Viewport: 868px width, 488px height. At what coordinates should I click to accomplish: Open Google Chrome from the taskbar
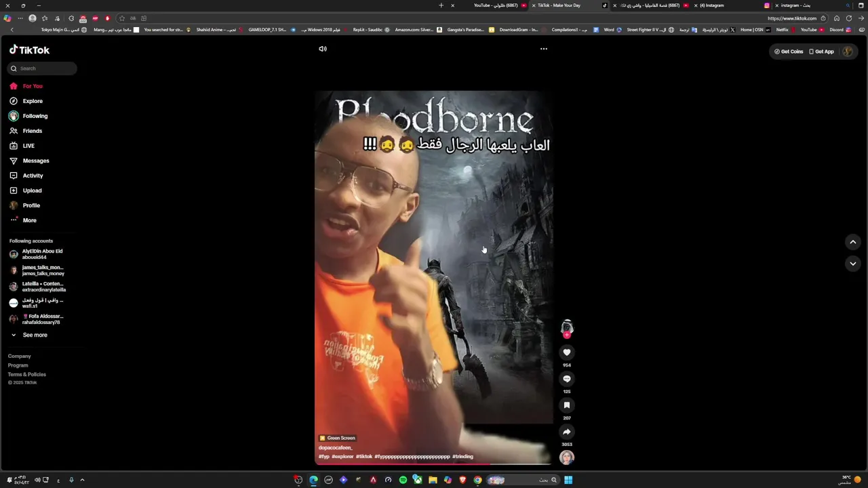tap(477, 480)
